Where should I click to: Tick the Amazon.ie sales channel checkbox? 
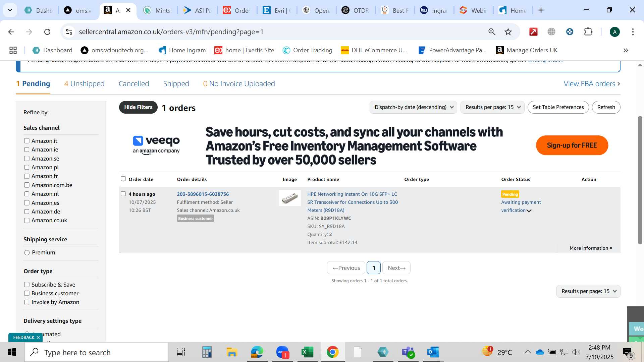coord(27,149)
